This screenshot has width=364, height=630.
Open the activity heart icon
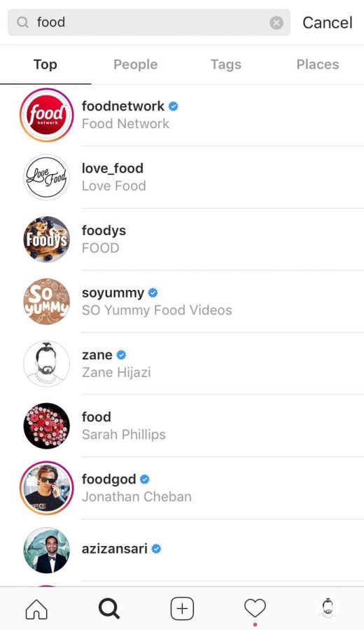point(255,608)
